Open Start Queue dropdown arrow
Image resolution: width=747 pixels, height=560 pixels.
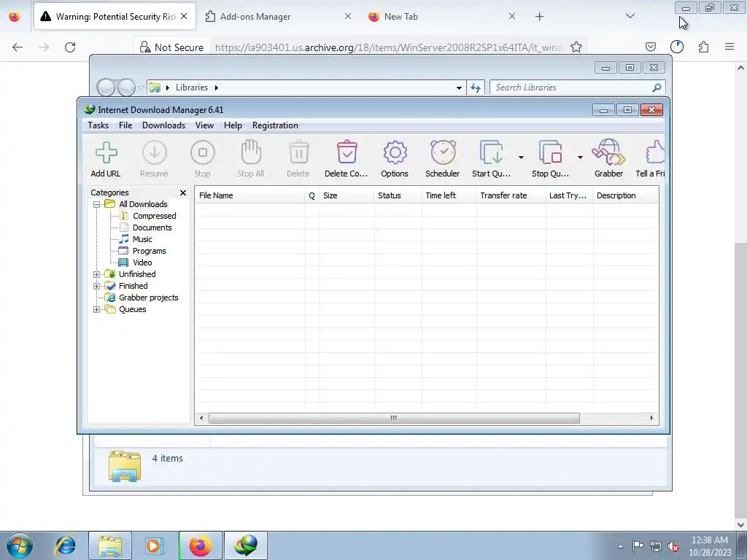[521, 157]
